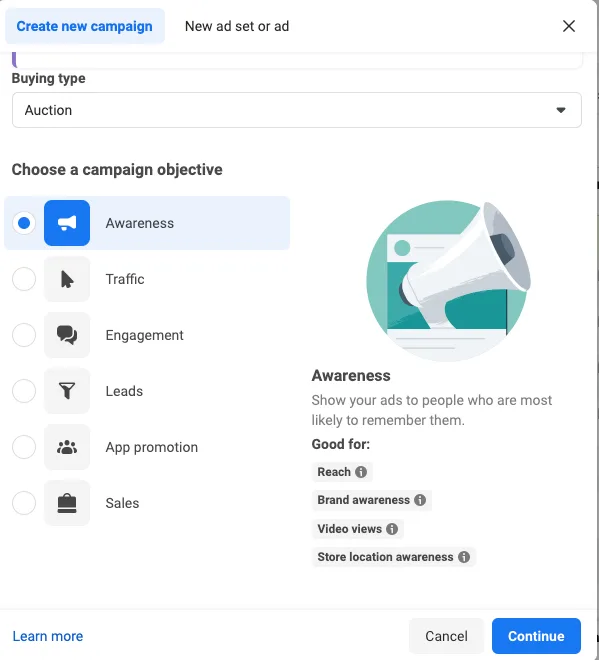Image resolution: width=599 pixels, height=660 pixels.
Task: Open info icon next to Reach
Action: pos(361,472)
